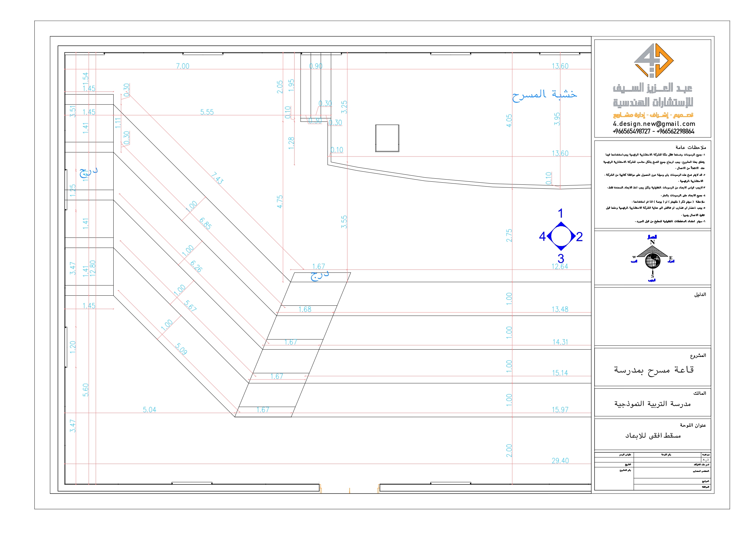The image size is (756, 535).
Task: Click the blue view-direction diamond marker
Action: pyautogui.click(x=561, y=236)
